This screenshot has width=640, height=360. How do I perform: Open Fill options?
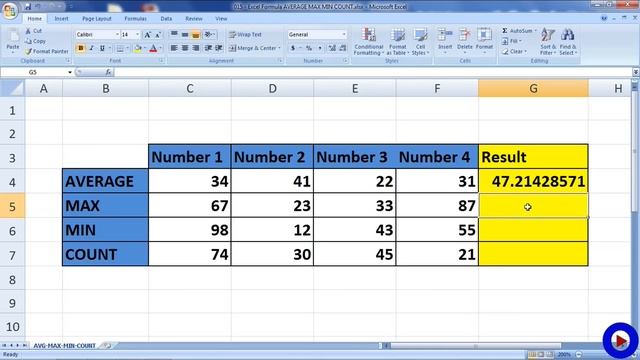tap(512, 41)
